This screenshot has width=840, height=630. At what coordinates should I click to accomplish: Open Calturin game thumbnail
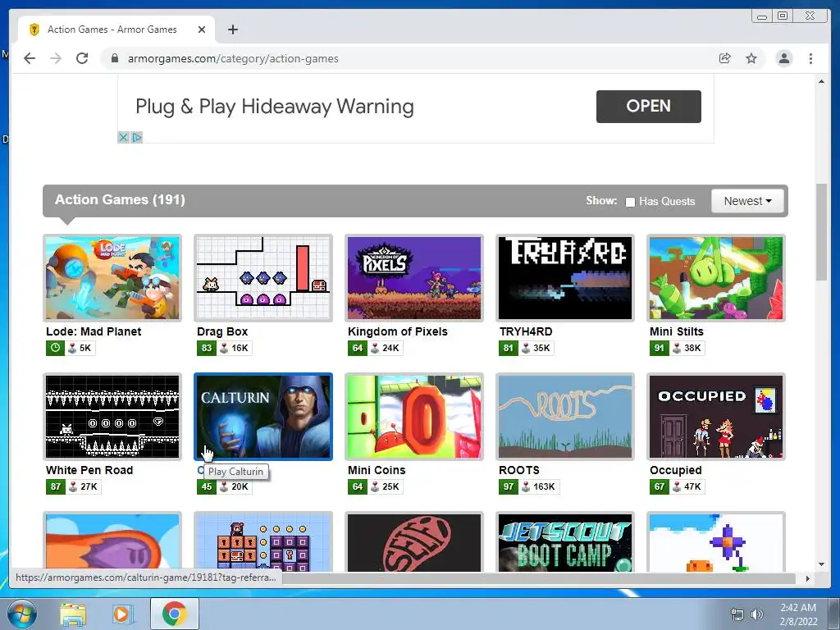263,417
